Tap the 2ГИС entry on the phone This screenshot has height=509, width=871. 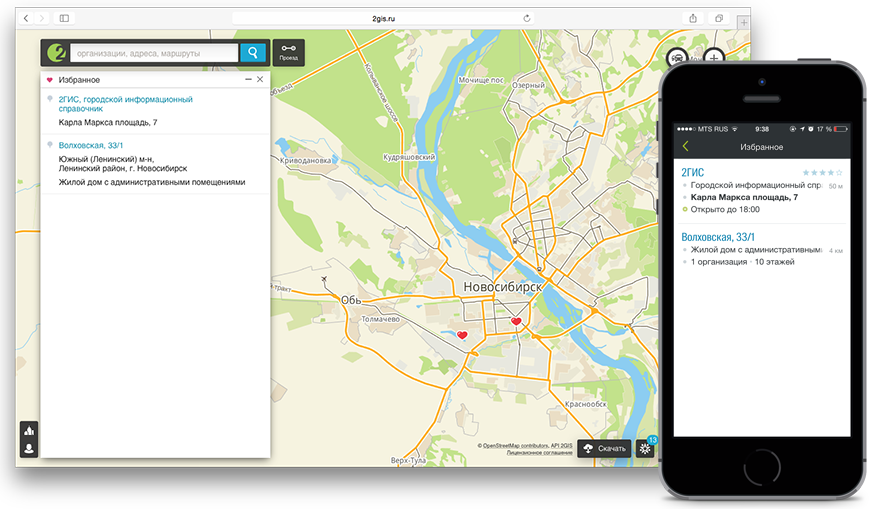(692, 172)
